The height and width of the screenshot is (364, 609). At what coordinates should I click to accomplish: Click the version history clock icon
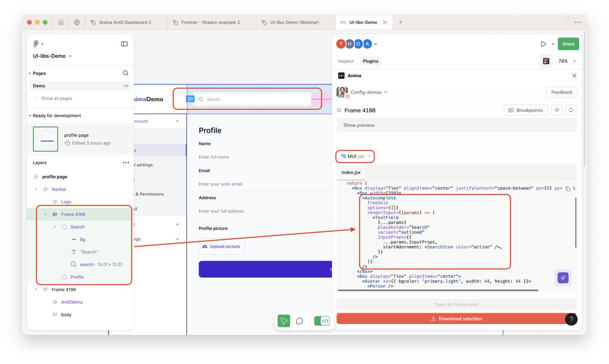click(x=67, y=143)
